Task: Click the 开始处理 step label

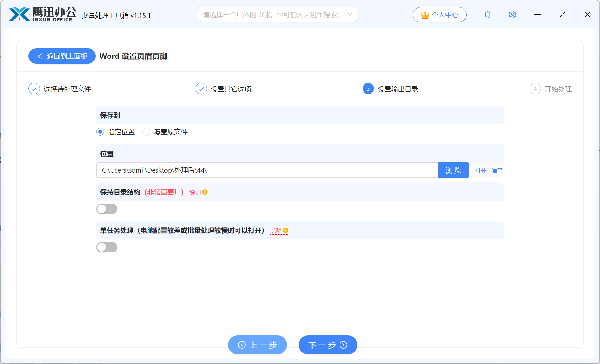Action: [x=558, y=89]
